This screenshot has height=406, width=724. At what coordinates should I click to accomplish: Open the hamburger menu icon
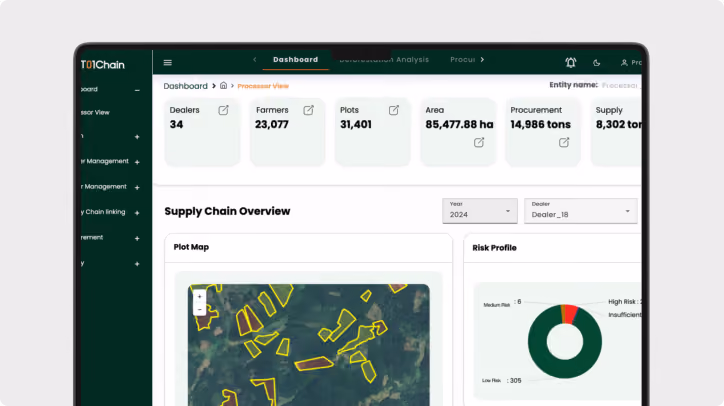point(168,62)
